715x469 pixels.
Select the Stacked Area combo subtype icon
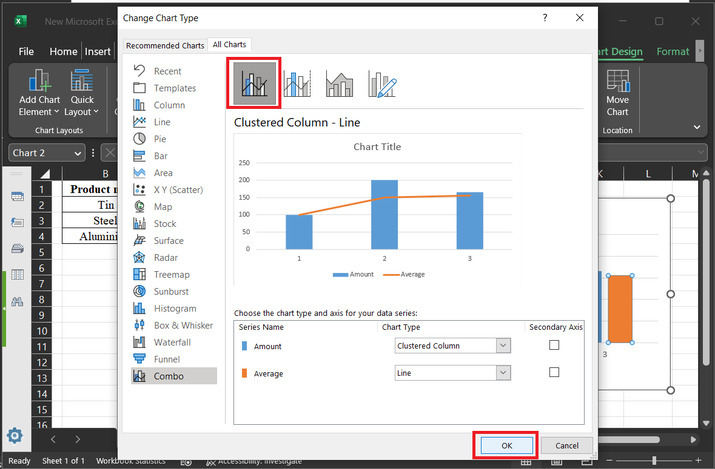[x=340, y=85]
